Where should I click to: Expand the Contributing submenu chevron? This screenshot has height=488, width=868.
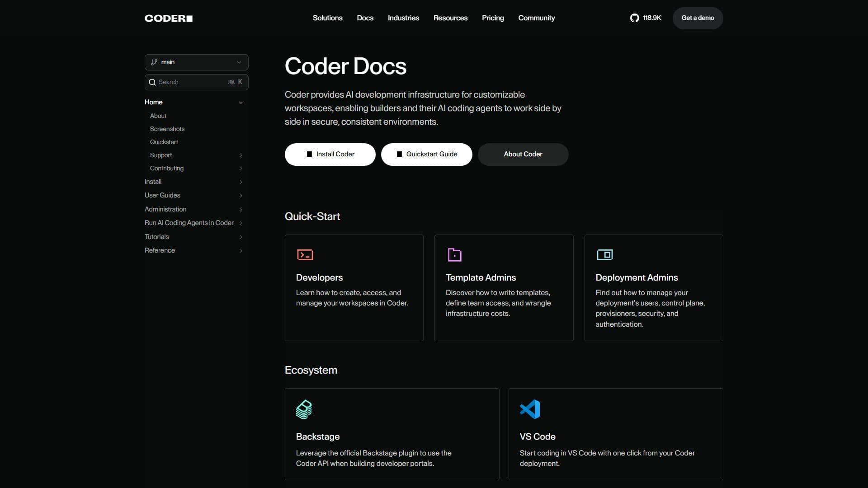[241, 169]
